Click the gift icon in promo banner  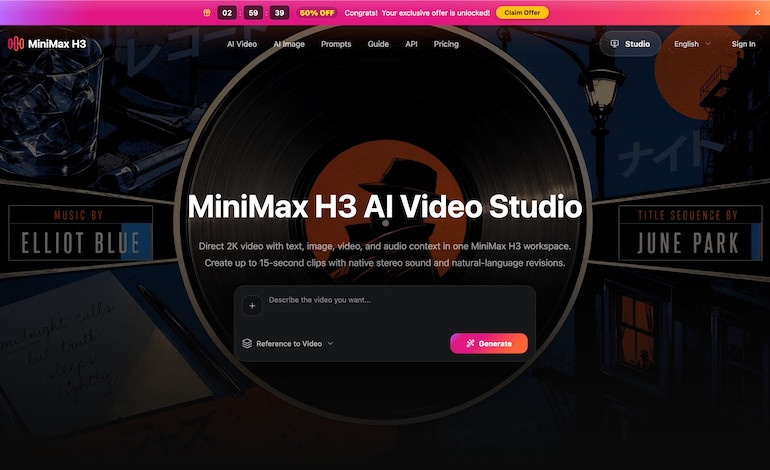pyautogui.click(x=207, y=13)
